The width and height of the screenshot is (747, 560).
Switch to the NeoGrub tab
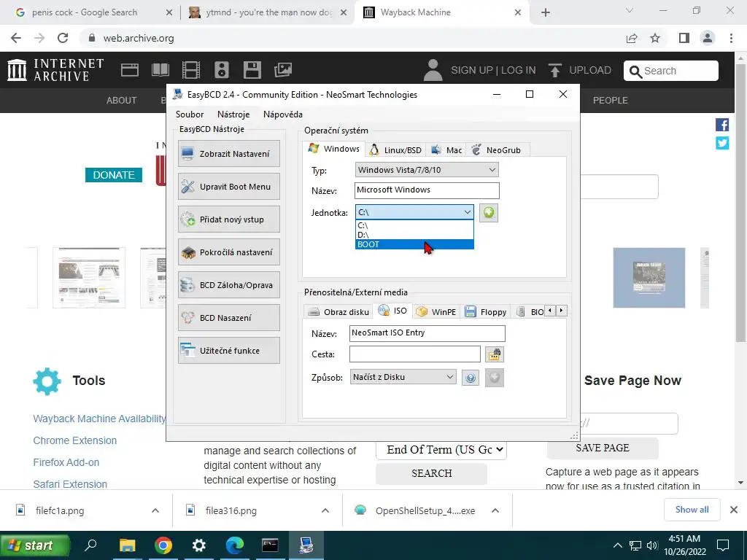point(497,150)
